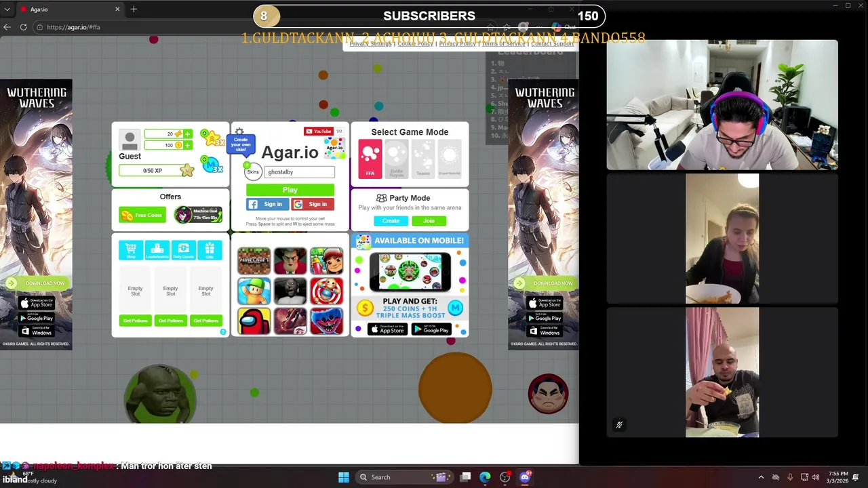This screenshot has height=488, width=868.
Task: Open the Gifts present icon
Action: coord(210,249)
